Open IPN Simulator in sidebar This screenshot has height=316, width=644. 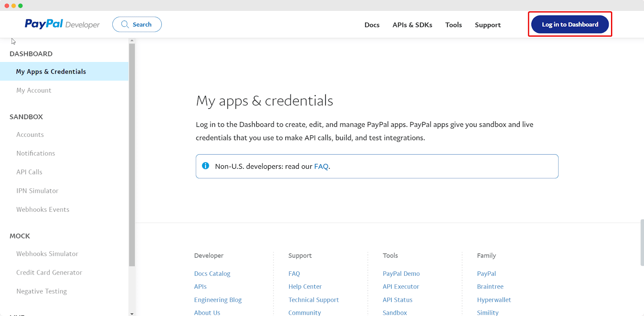click(x=37, y=191)
